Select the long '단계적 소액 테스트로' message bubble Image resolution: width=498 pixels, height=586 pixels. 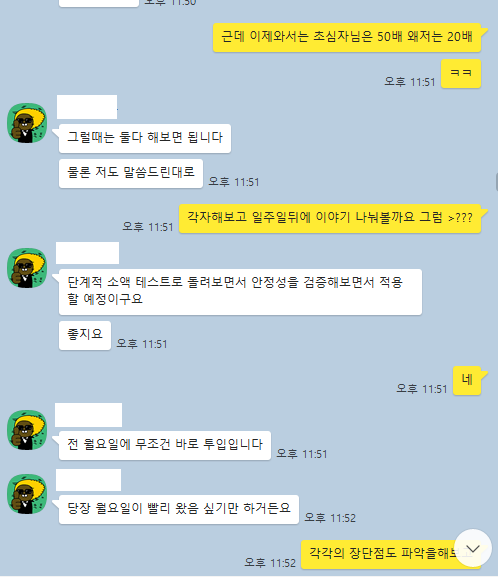click(x=240, y=292)
